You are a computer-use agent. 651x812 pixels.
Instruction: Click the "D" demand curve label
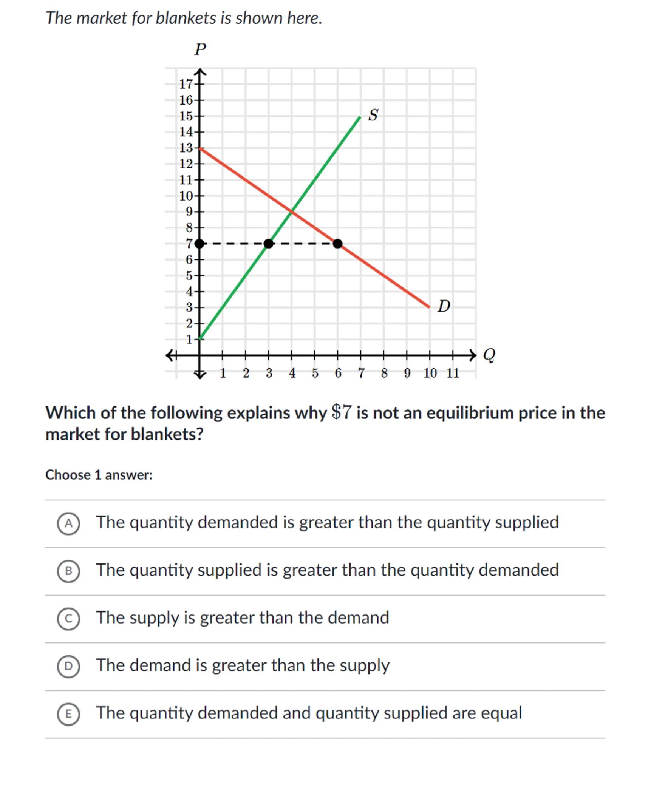pyautogui.click(x=444, y=306)
